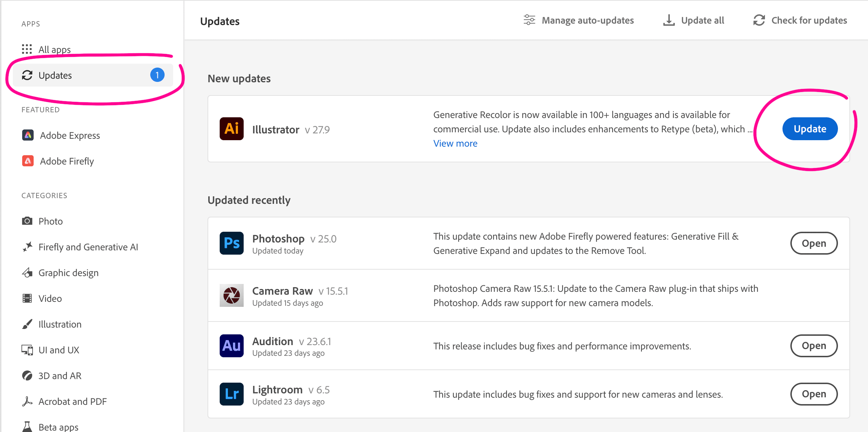The height and width of the screenshot is (432, 868).
Task: Open Firefly and Generative AI category
Action: click(88, 247)
